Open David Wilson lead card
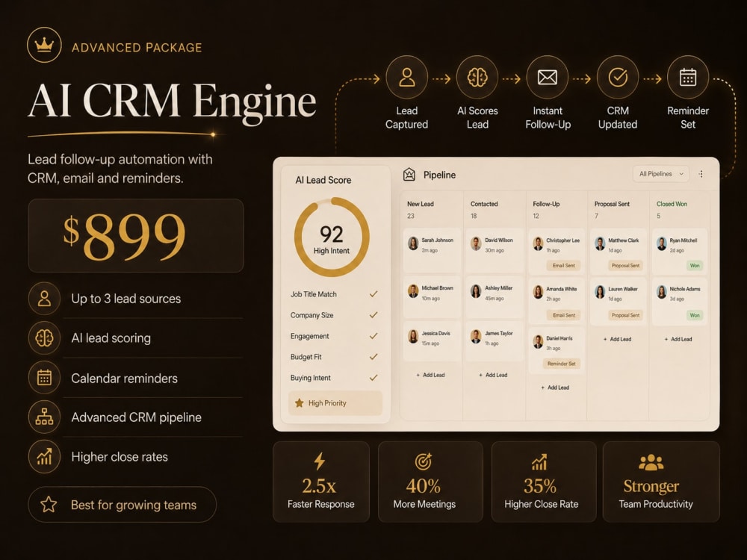The height and width of the screenshot is (560, 747). tap(495, 250)
